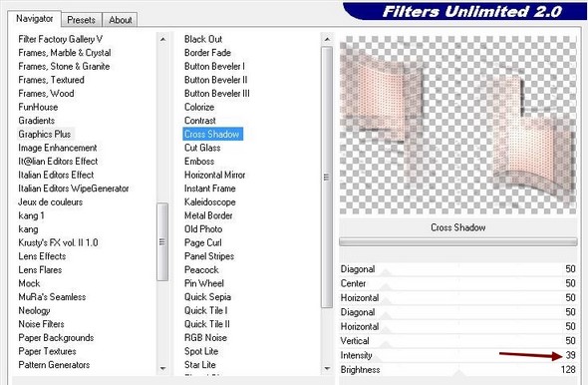
Task: Select Filter Factory Gallery V category
Action: click(61, 39)
